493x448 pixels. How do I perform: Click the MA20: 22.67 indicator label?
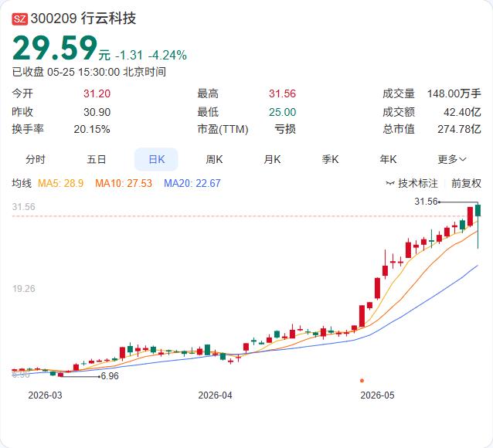coord(192,183)
